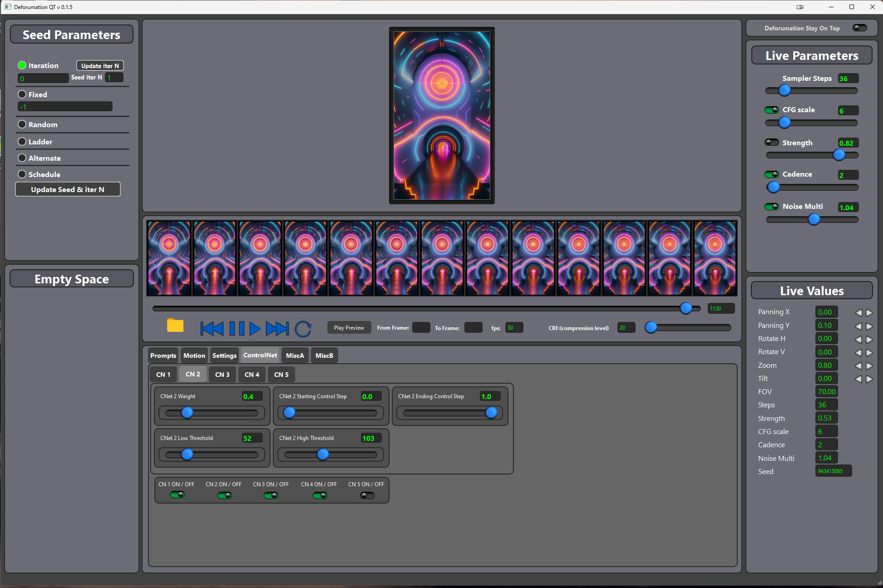Select the CN 4 ControlNet tab
The width and height of the screenshot is (883, 588).
coord(251,374)
